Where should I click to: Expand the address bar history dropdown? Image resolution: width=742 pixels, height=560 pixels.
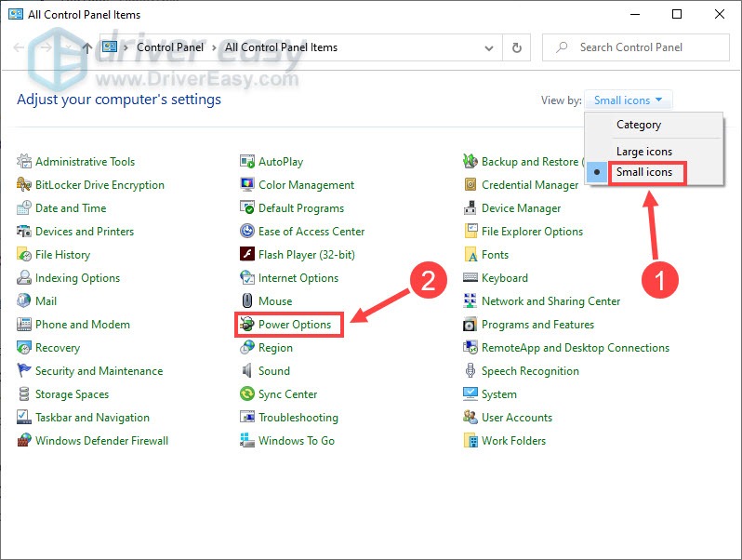[489, 47]
